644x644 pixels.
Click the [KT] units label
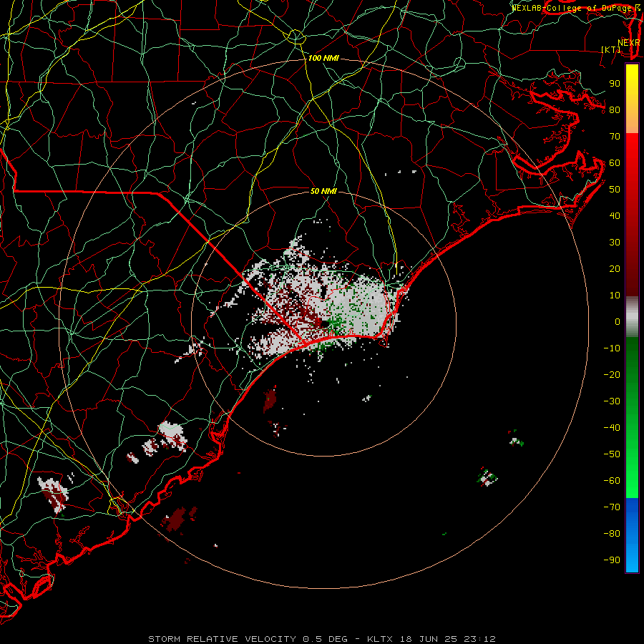pos(611,49)
